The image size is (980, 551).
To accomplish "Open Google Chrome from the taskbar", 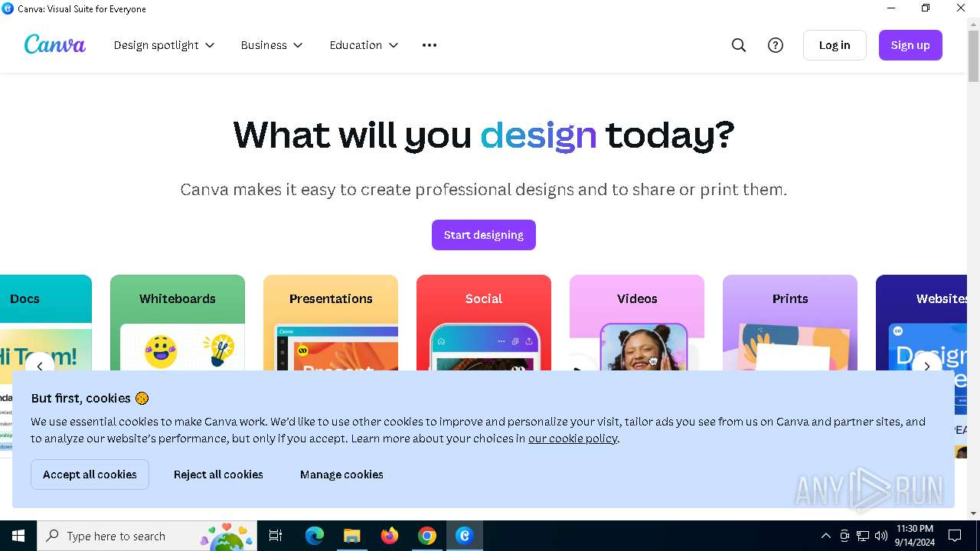I will click(x=427, y=536).
